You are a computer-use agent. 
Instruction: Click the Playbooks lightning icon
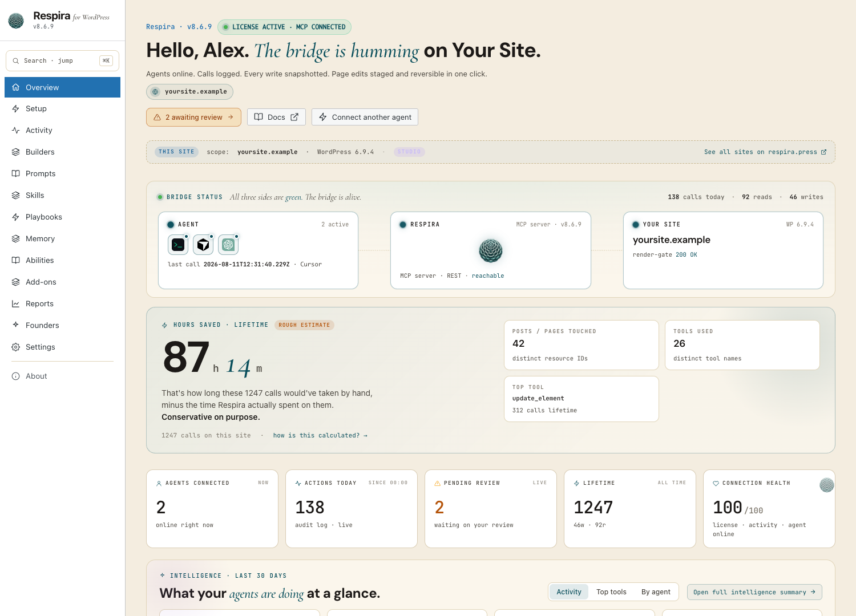coord(16,217)
